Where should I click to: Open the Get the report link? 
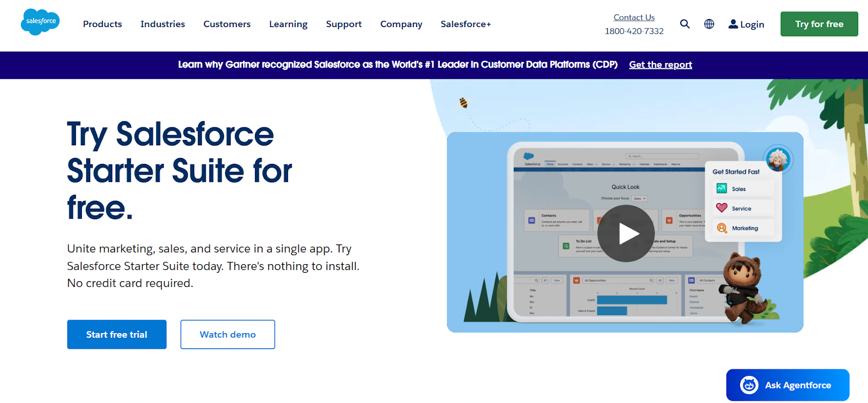coord(660,65)
